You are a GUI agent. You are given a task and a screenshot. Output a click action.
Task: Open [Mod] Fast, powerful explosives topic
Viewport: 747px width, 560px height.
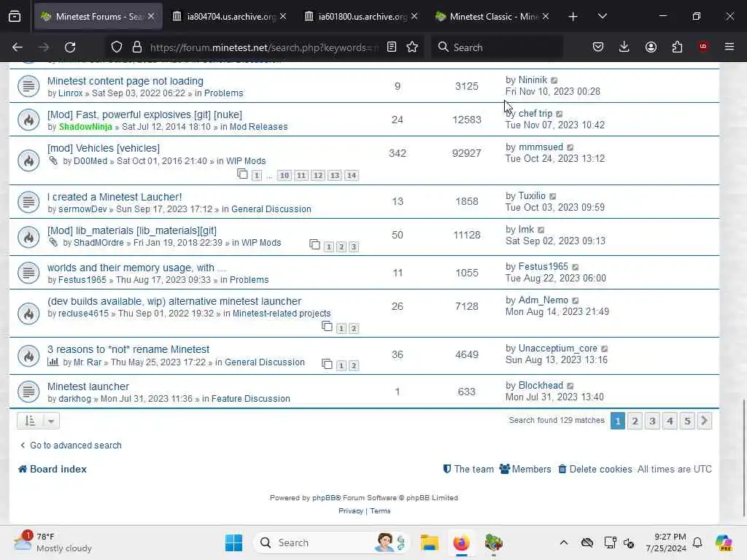coord(144,114)
